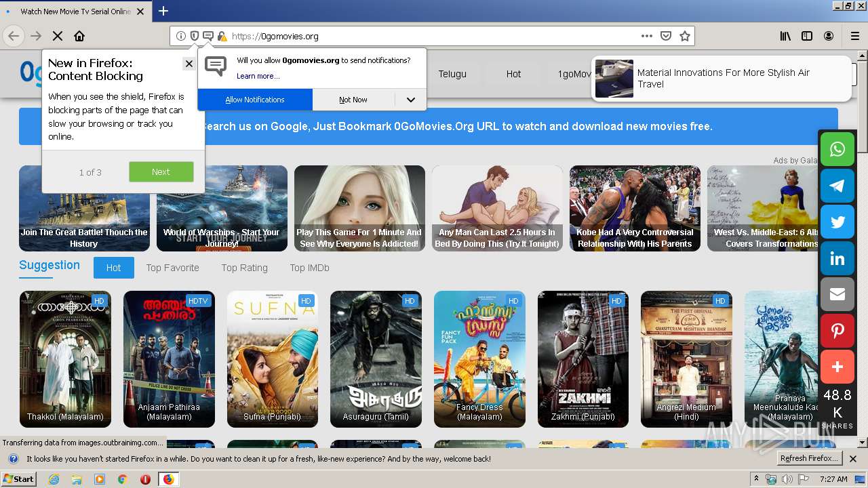This screenshot has height=488, width=868.
Task: Switch to Top Rating tab
Action: 244,268
